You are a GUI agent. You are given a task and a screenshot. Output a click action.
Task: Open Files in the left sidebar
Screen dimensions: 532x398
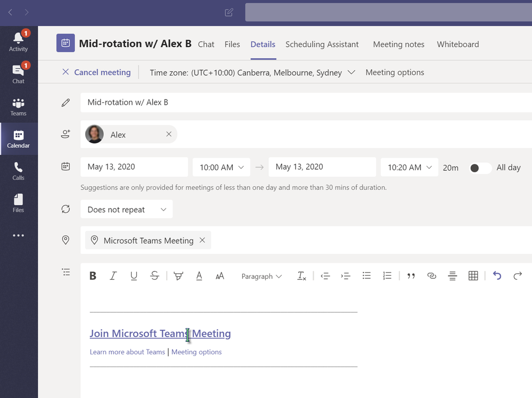tap(18, 203)
